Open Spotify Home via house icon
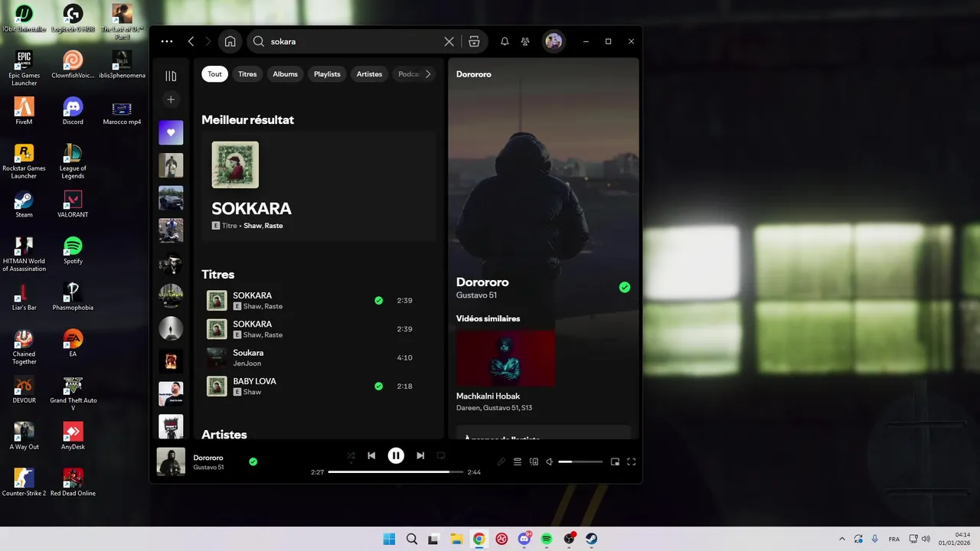 coord(230,41)
